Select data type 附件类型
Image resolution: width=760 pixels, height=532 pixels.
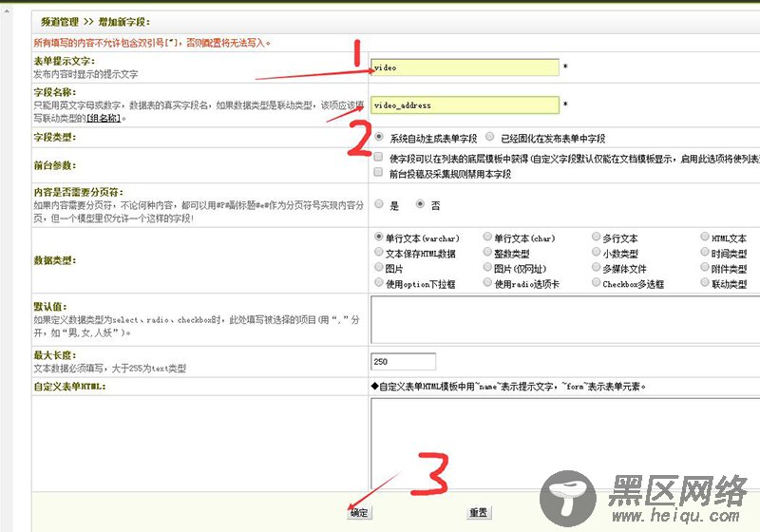705,267
